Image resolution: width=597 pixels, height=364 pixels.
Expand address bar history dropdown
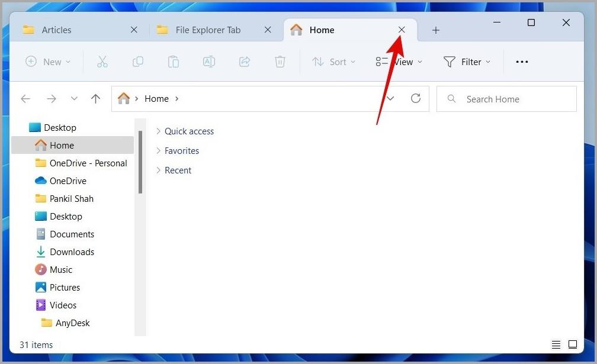(x=390, y=98)
